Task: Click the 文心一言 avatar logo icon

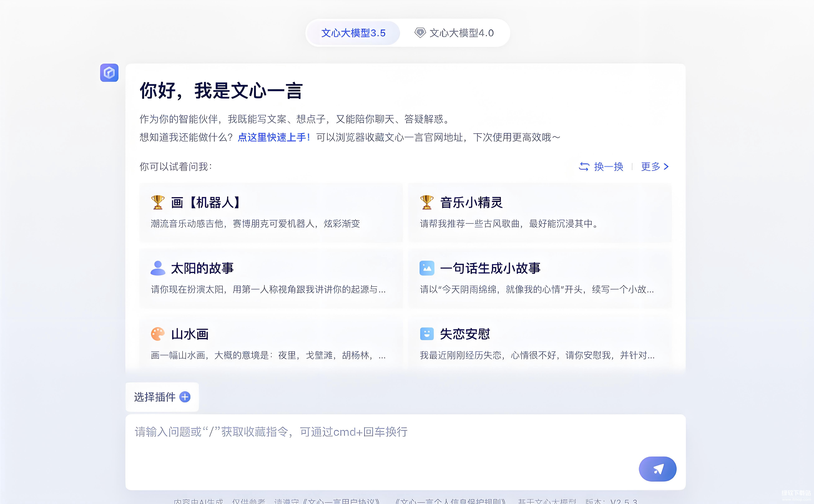Action: click(x=109, y=73)
